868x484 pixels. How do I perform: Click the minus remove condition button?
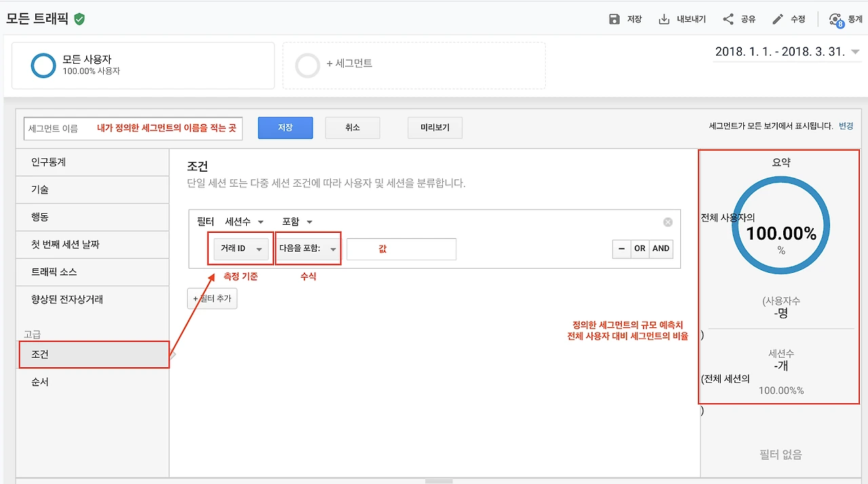click(621, 248)
